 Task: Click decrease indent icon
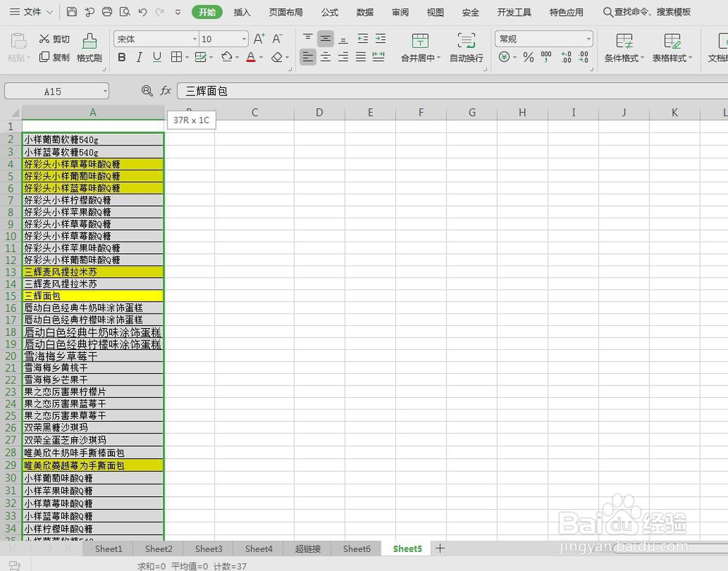363,39
